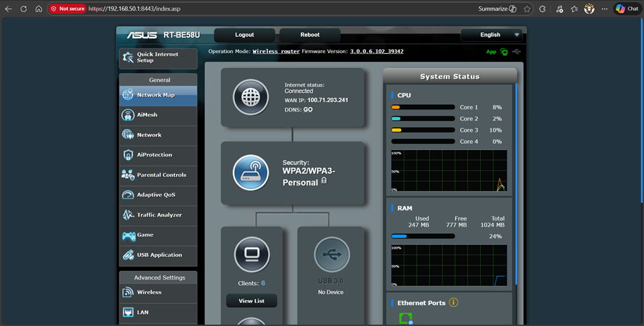Add page to favorites with star icon
This screenshot has width=644, height=326.
[527, 9]
